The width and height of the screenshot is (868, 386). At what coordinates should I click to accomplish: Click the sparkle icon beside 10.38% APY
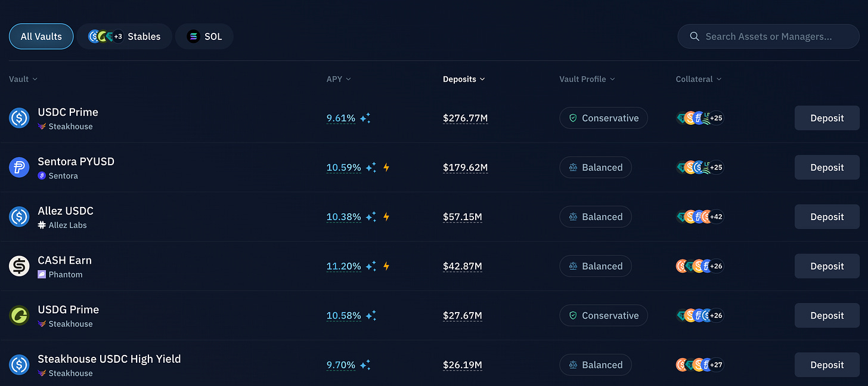(371, 217)
